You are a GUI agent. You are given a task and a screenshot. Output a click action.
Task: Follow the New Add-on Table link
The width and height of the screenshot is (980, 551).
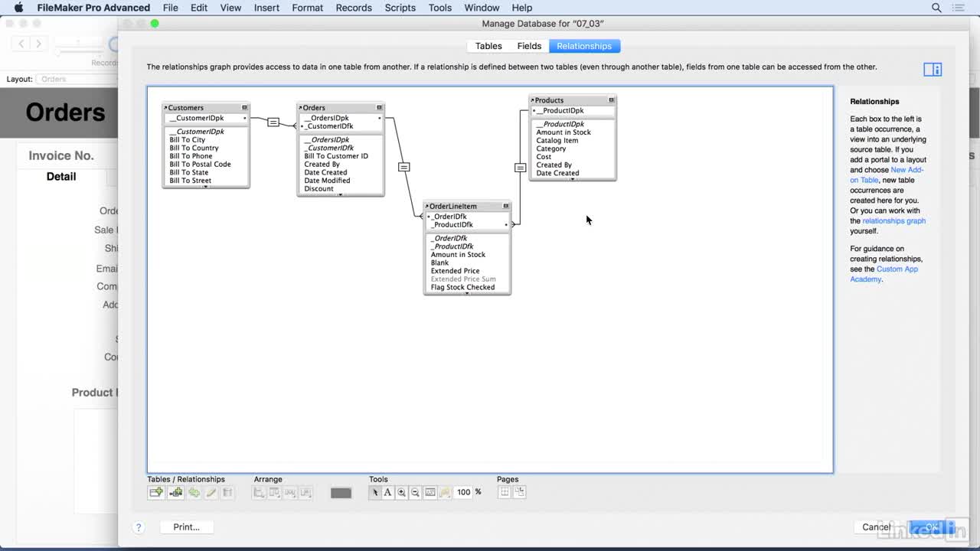point(887,175)
